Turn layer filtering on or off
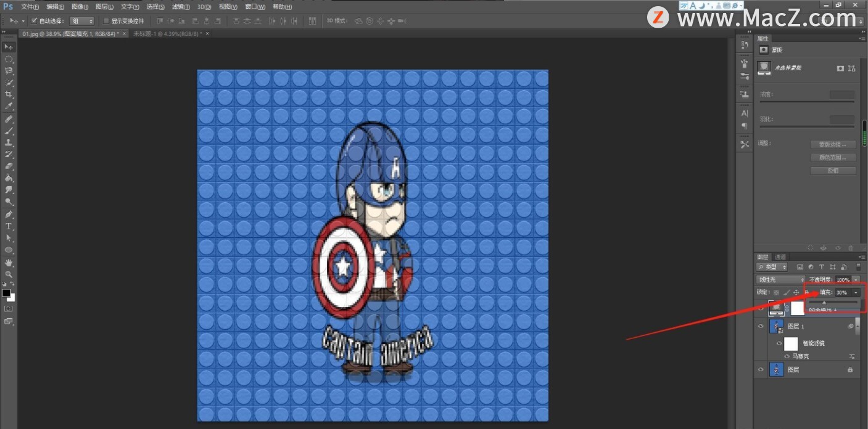 [858, 267]
